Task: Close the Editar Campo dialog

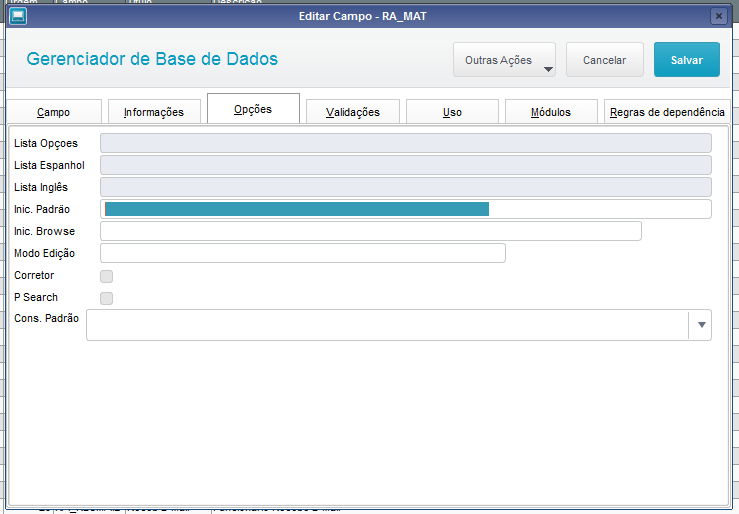Action: (719, 16)
